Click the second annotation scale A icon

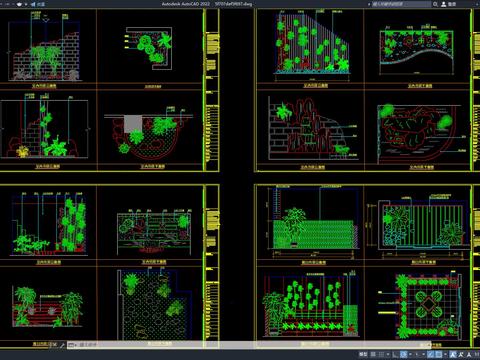461,354
